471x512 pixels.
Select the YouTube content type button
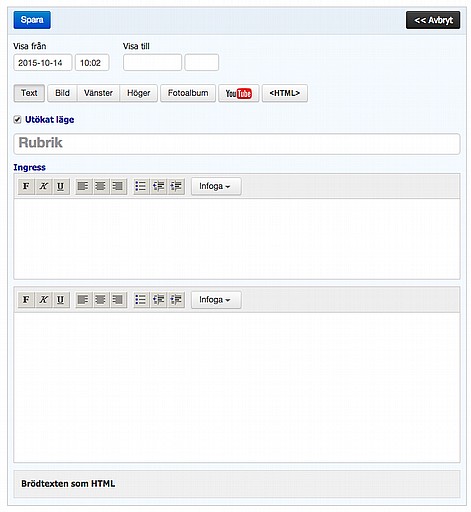point(238,93)
